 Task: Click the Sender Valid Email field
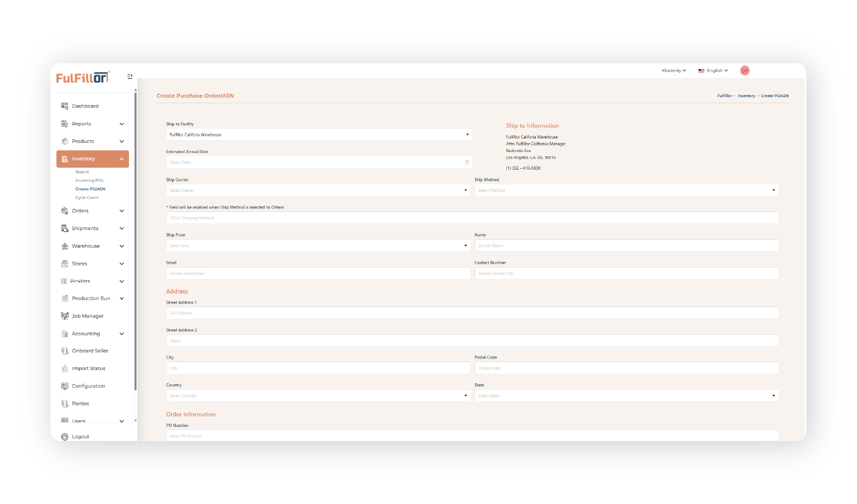click(318, 273)
